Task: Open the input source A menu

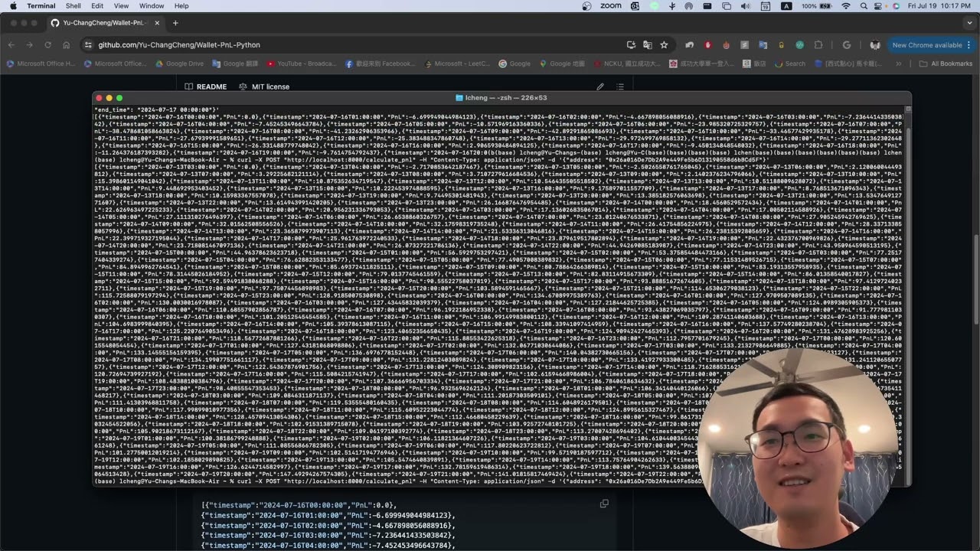Action: pos(786,6)
